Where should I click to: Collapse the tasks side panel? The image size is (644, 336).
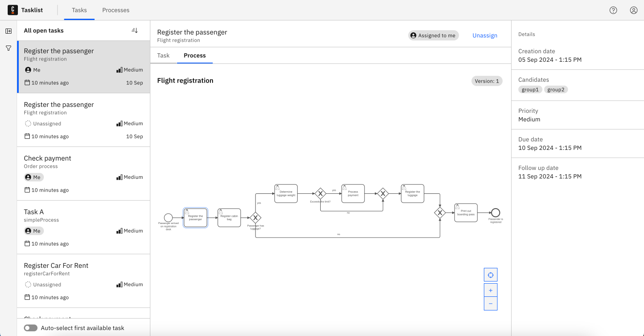tap(8, 31)
